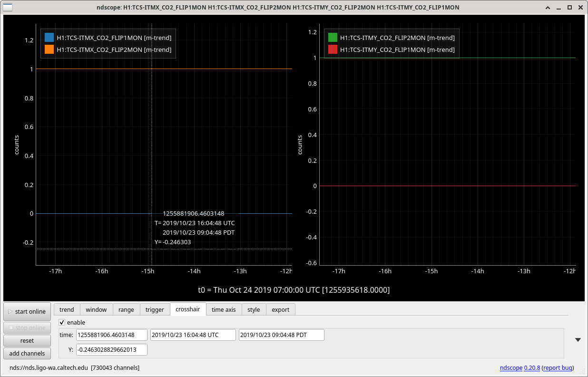Click the window menu icon in title bar
Viewport: 588px width, 377px height.
[x=9, y=7]
